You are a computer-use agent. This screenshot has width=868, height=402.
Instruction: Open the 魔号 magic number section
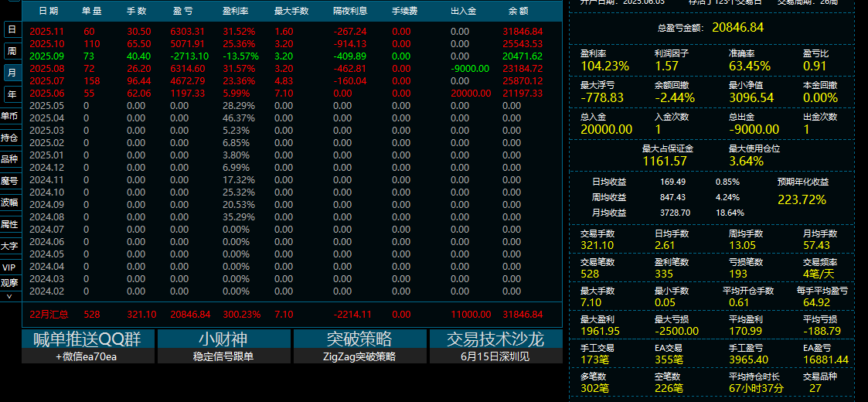click(x=9, y=181)
